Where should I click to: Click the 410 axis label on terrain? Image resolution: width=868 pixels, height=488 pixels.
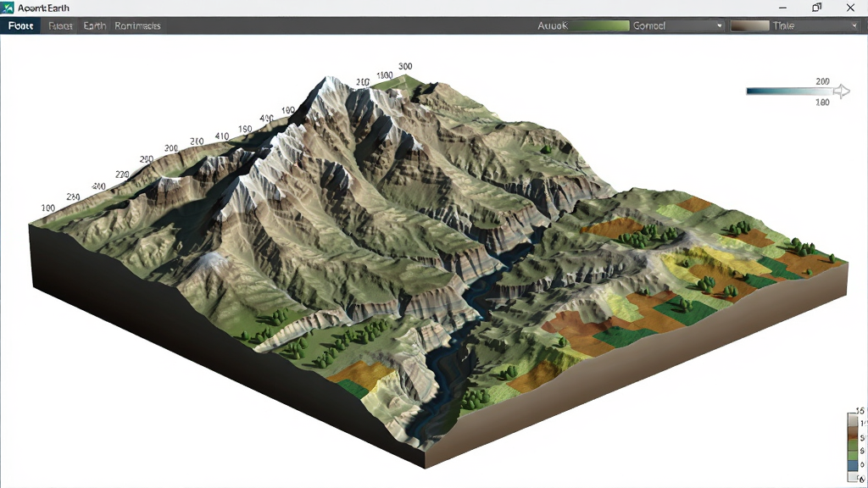222,136
